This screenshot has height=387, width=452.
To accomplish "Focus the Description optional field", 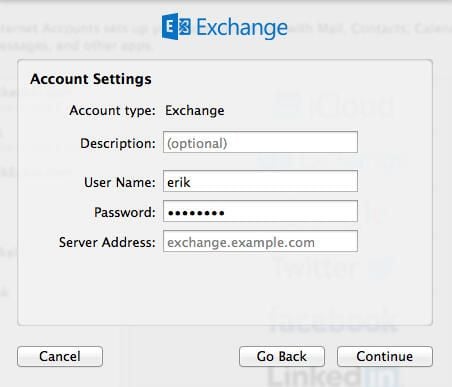I will 260,142.
